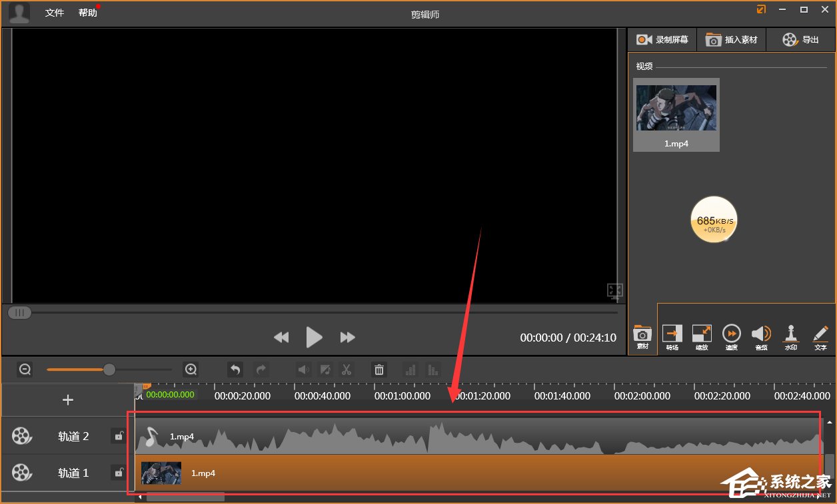837x504 pixels.
Task: Select the 水印 watermark tool
Action: tap(790, 336)
